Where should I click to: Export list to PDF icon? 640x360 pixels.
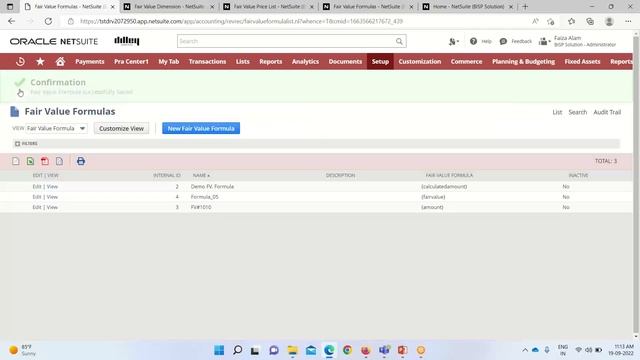(45, 161)
